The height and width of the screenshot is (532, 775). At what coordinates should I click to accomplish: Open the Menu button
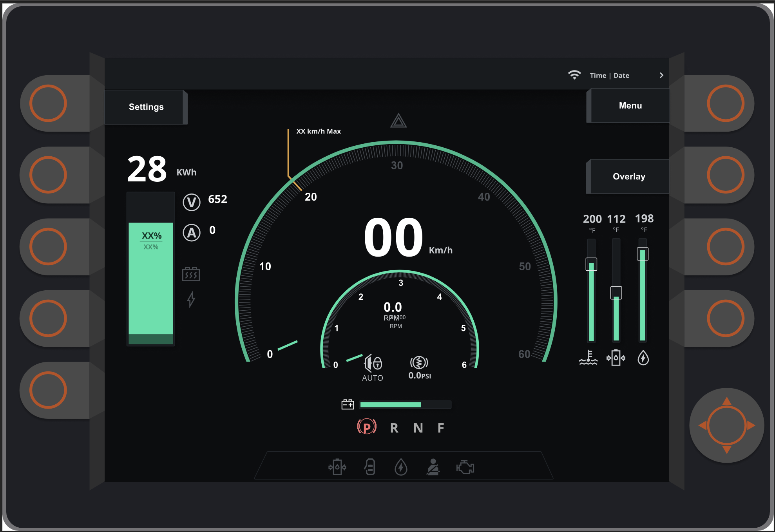(630, 105)
